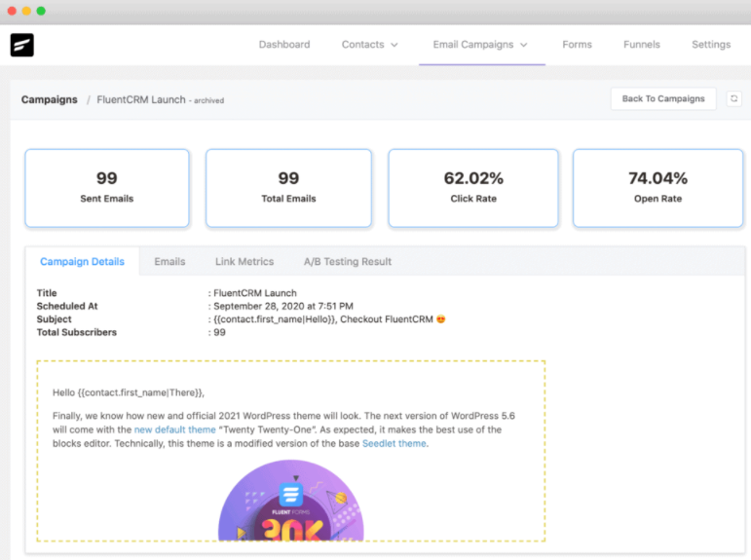Click the FluentCRM logo icon
The height and width of the screenshot is (560, 751).
tap(22, 45)
